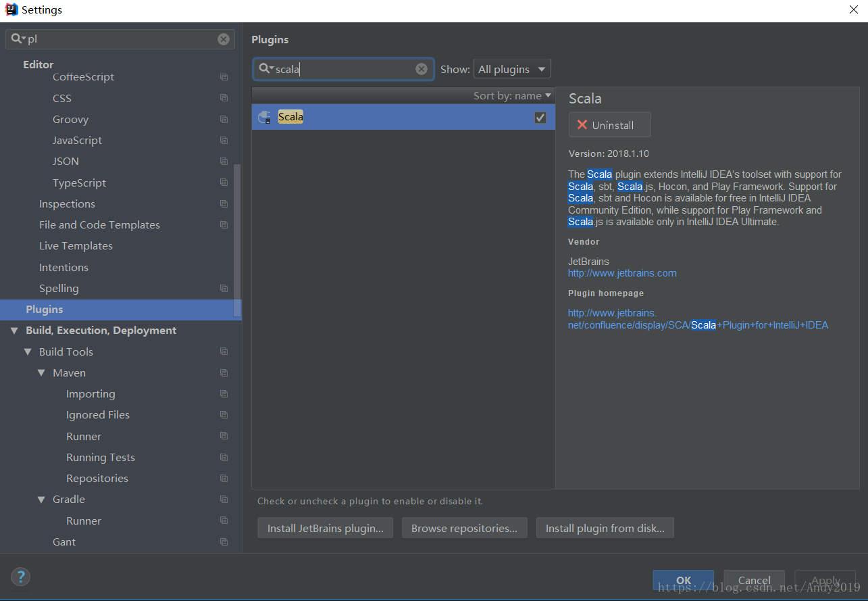868x601 pixels.
Task: Click the IntelliJ logo in the title bar
Action: [x=11, y=9]
